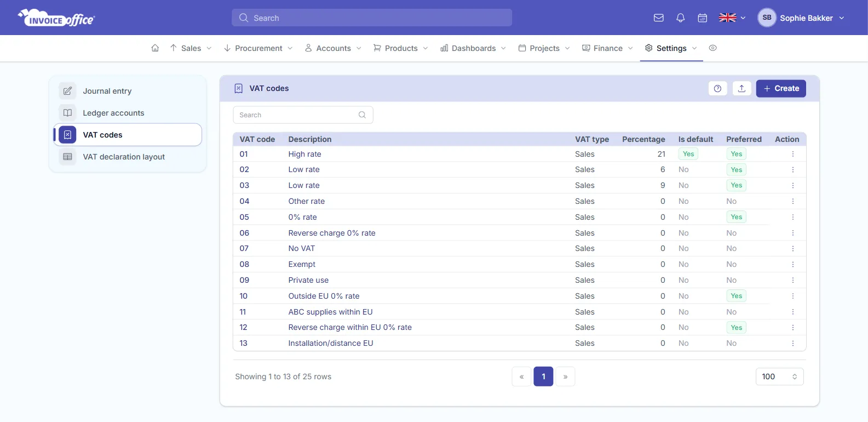Screen dimensions: 868x422
Task: Click page 1 button
Action: coord(543,377)
